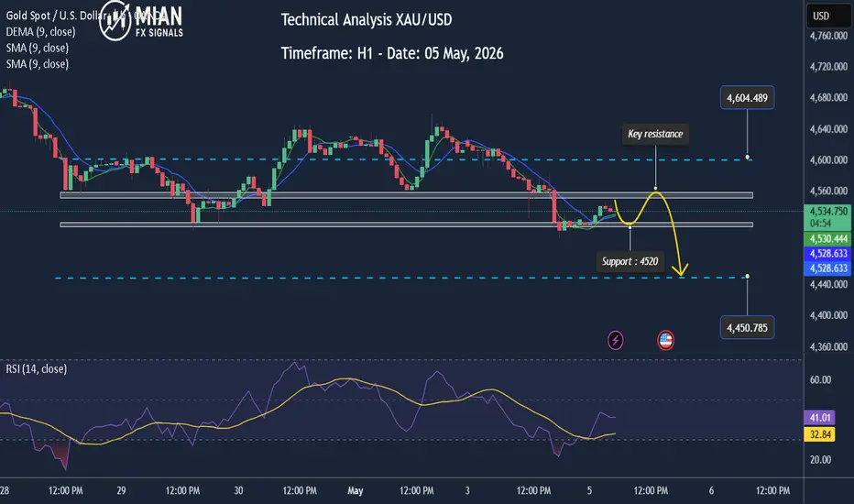Click the Key resistance annotation label
This screenshot has height=504, width=854.
coord(655,134)
